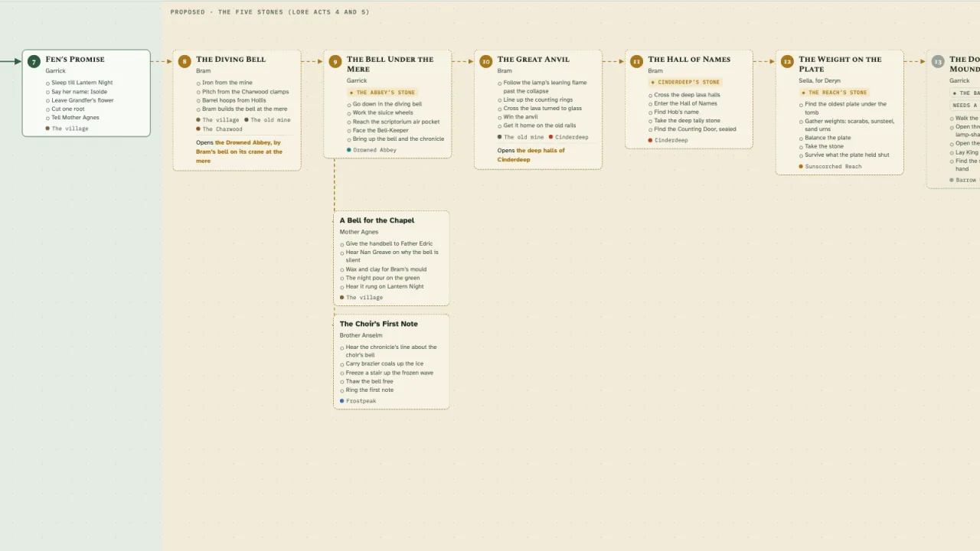This screenshot has height=551, width=980.
Task: Click the 'Proposed · The Five Stones' header
Action: [269, 12]
